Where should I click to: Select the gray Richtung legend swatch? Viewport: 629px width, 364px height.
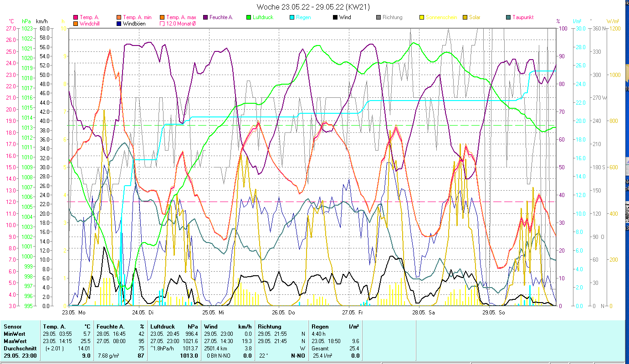tap(378, 17)
